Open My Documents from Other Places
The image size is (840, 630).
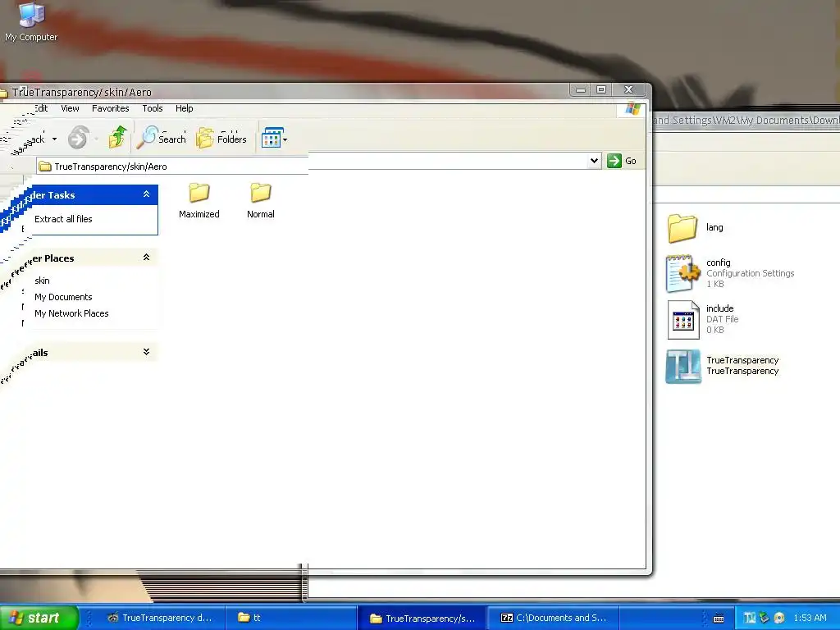(63, 297)
